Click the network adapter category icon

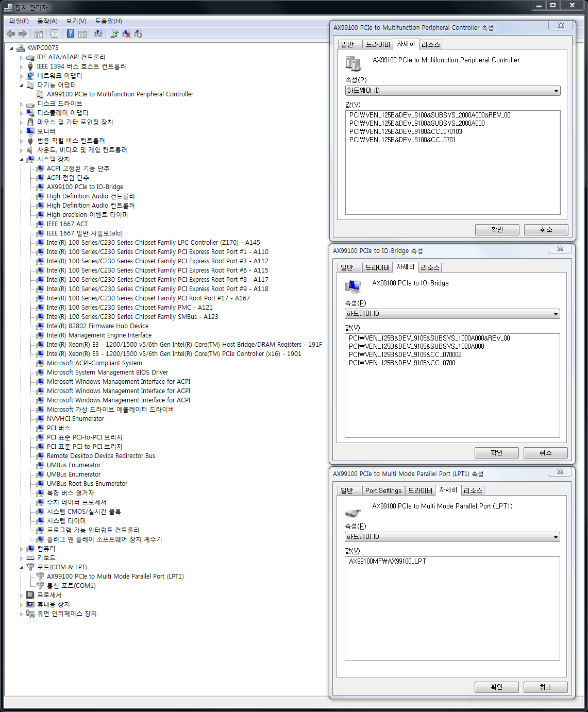click(30, 76)
